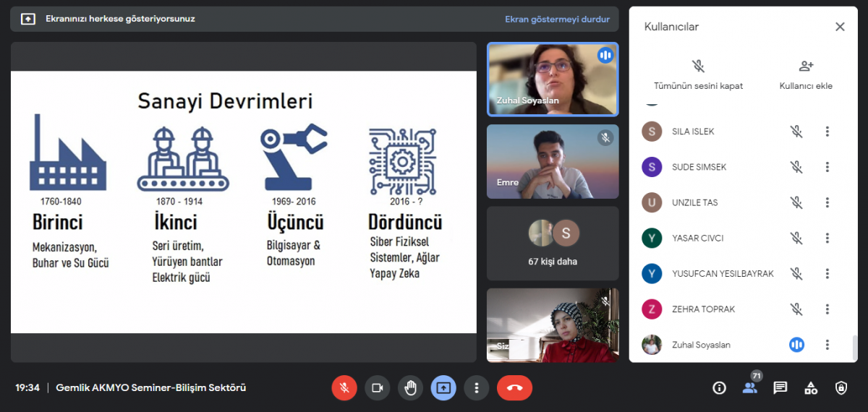Click YASAR CIVCI's green avatar

point(652,238)
